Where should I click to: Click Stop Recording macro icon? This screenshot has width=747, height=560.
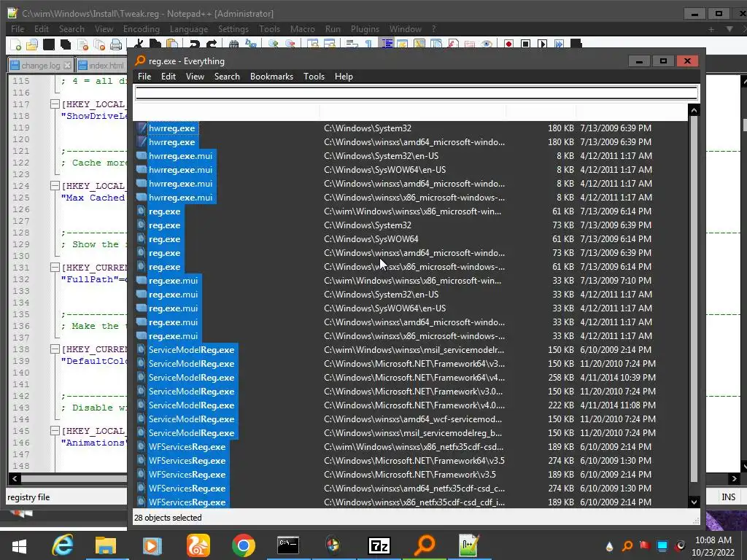click(525, 44)
